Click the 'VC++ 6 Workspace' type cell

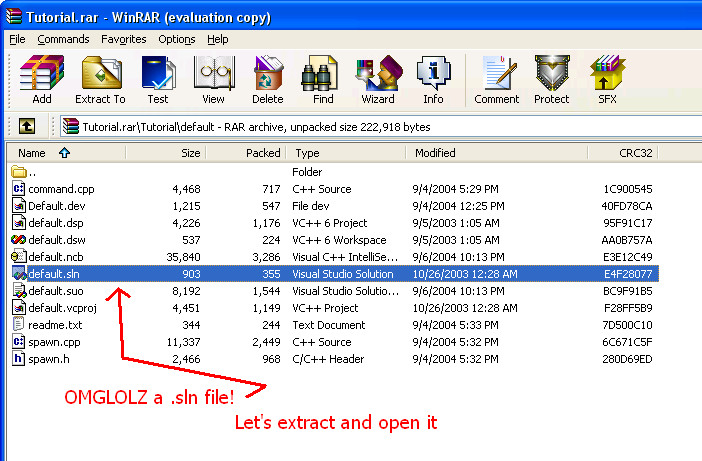(339, 240)
